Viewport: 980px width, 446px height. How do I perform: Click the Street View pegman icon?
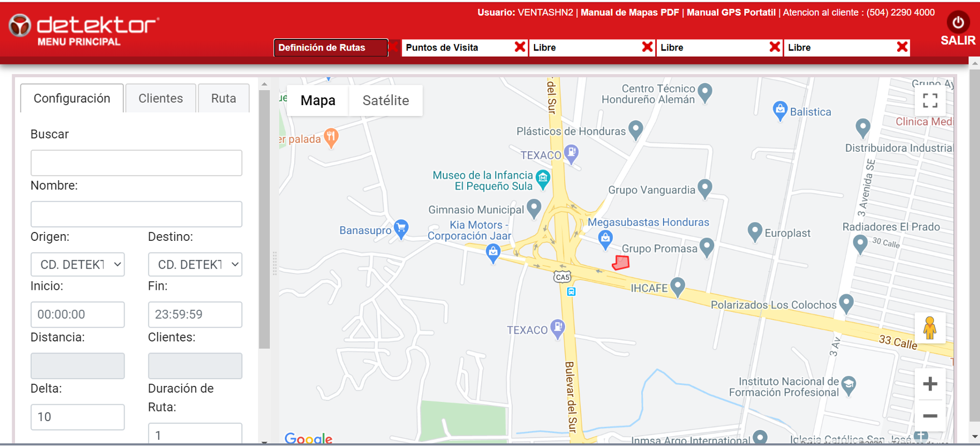(930, 328)
